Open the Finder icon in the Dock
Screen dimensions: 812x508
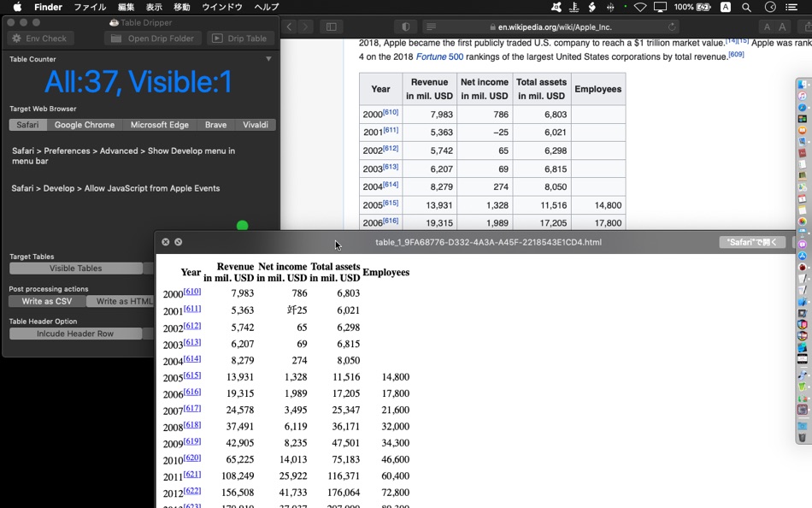(802, 85)
